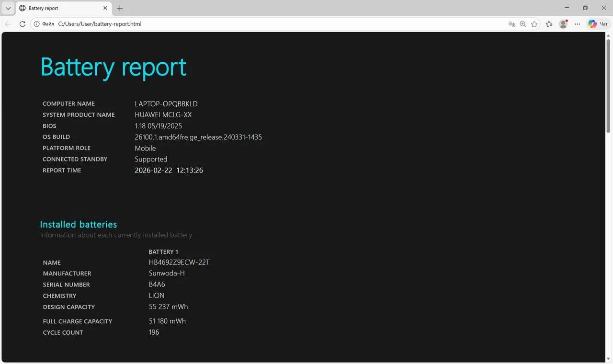Click the Installed batteries section heading
This screenshot has height=364, width=613.
79,224
